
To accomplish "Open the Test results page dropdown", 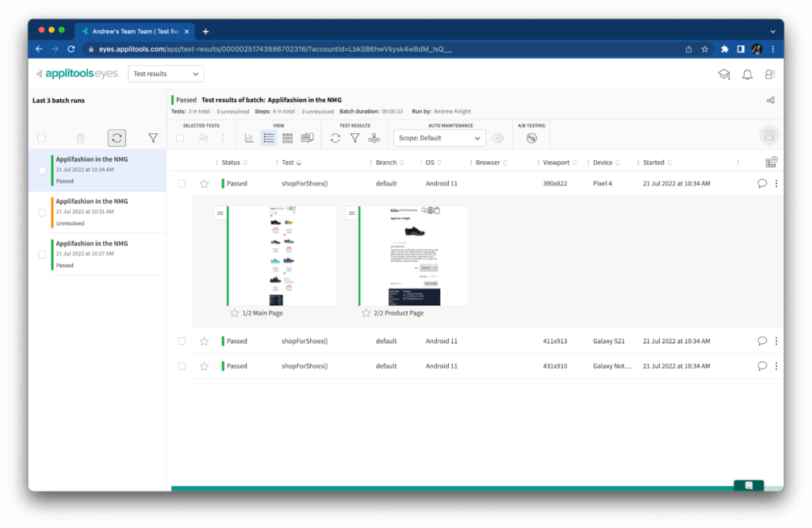I will coord(166,74).
